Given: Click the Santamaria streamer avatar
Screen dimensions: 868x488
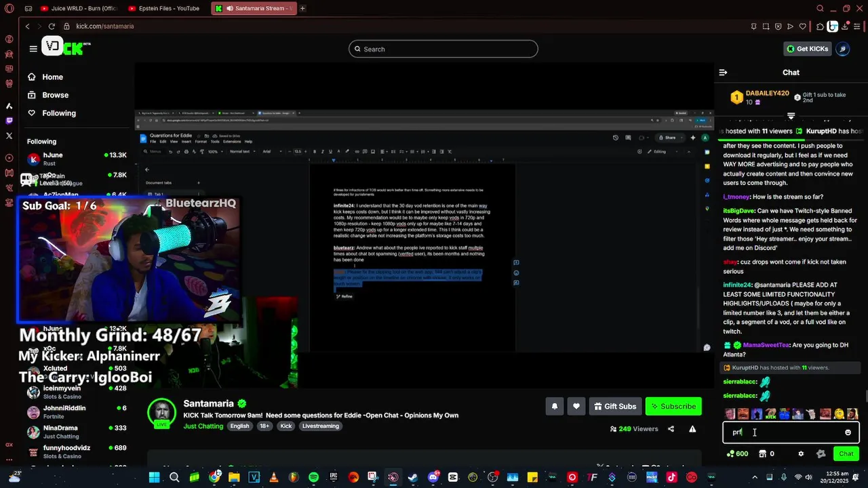Looking at the screenshot, I should [162, 411].
